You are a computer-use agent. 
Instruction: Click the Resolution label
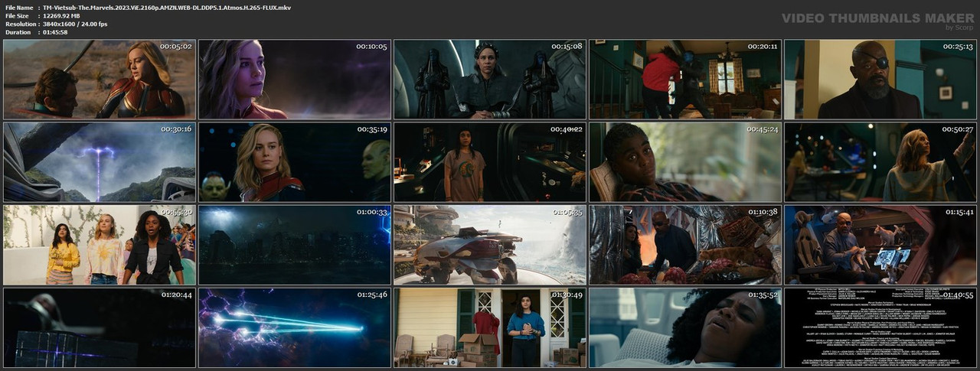[21, 24]
